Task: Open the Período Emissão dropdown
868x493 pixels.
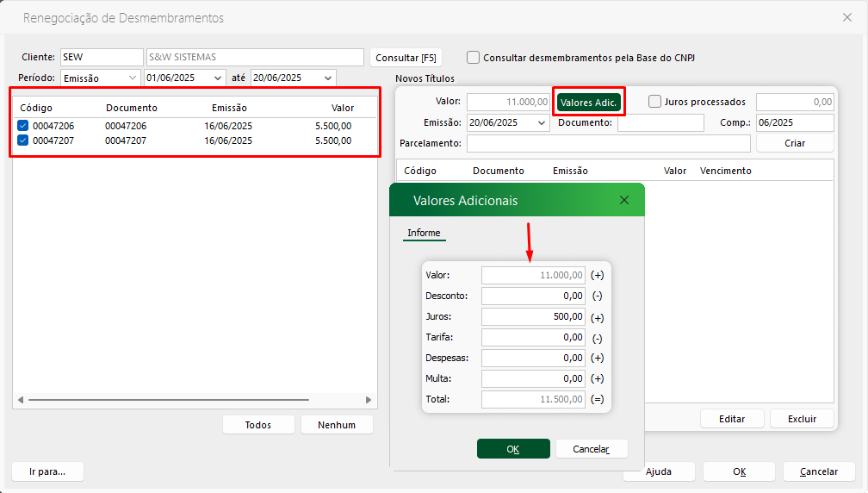Action: (133, 78)
